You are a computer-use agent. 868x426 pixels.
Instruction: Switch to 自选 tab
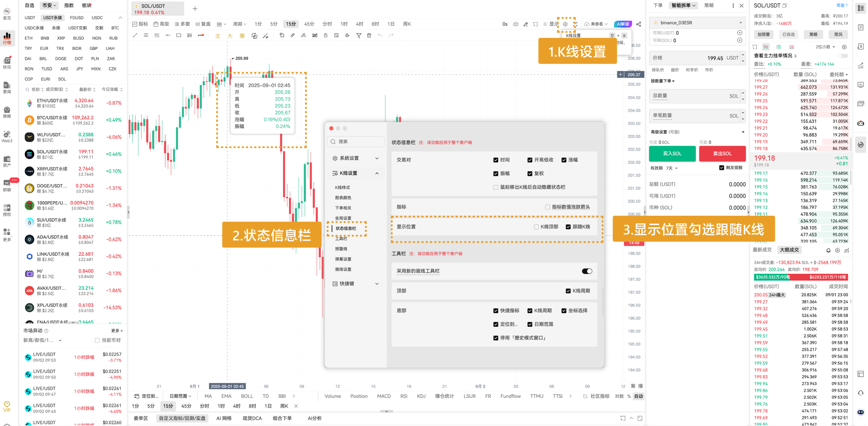[x=29, y=5]
